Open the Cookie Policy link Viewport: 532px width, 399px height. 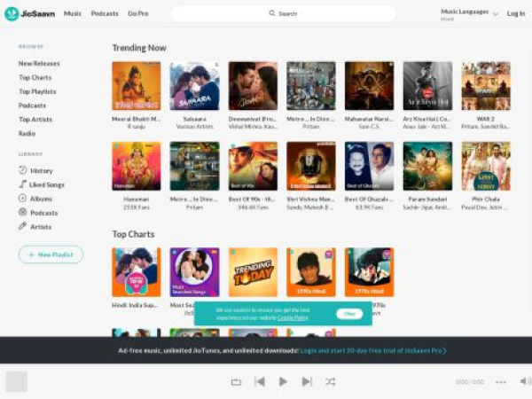tap(293, 318)
